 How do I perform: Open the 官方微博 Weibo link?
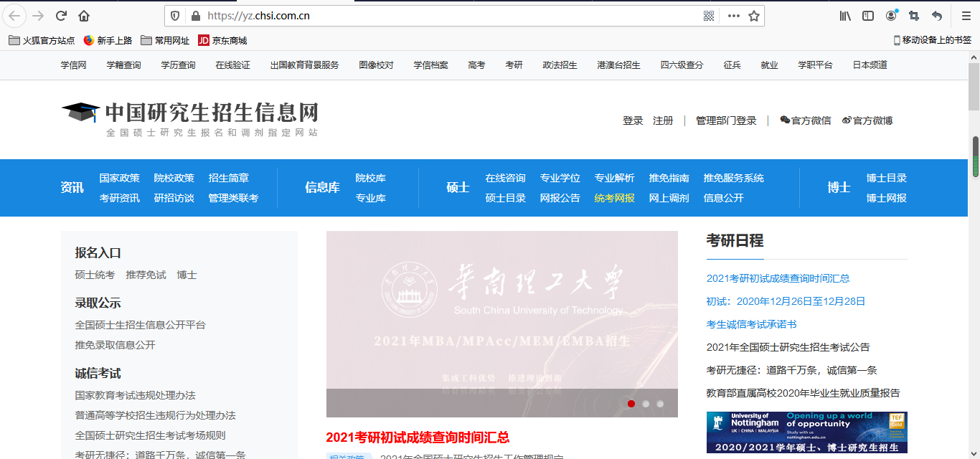pos(867,120)
